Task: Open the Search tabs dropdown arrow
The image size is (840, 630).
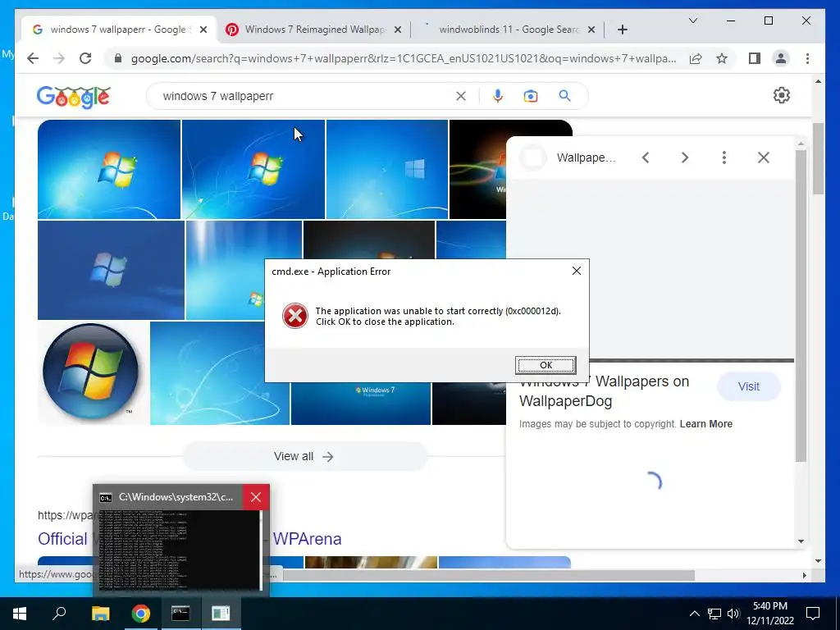Action: (692, 21)
